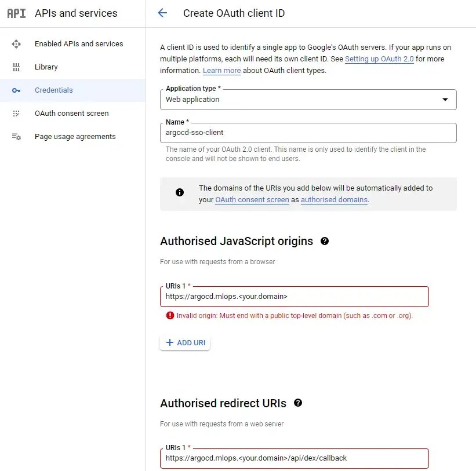Click the Enabled APIs and services icon
Screen dimensions: 476x471
(x=16, y=44)
